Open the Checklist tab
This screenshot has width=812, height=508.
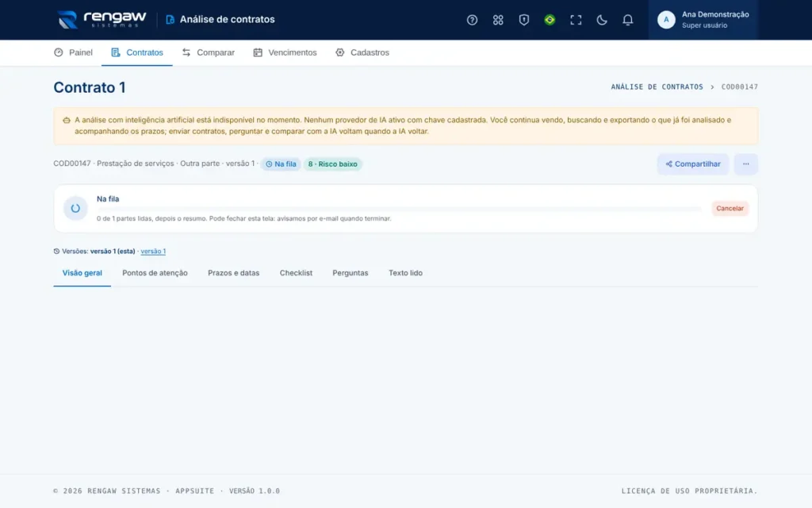click(x=296, y=273)
